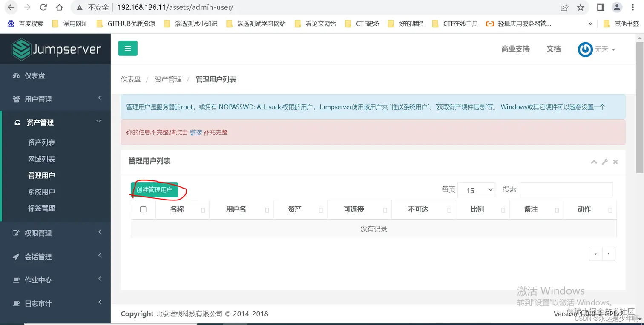Click the 创建管理用户 button
The image size is (644, 325).
154,189
